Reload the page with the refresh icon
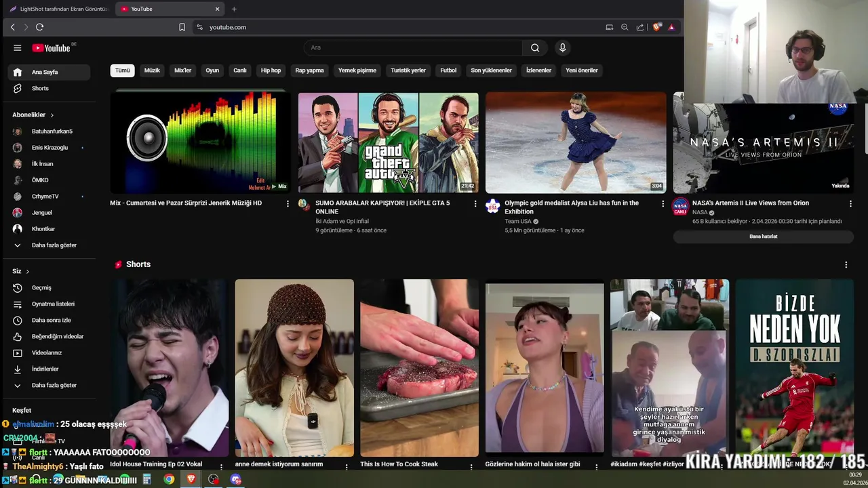This screenshot has width=868, height=488. [39, 27]
